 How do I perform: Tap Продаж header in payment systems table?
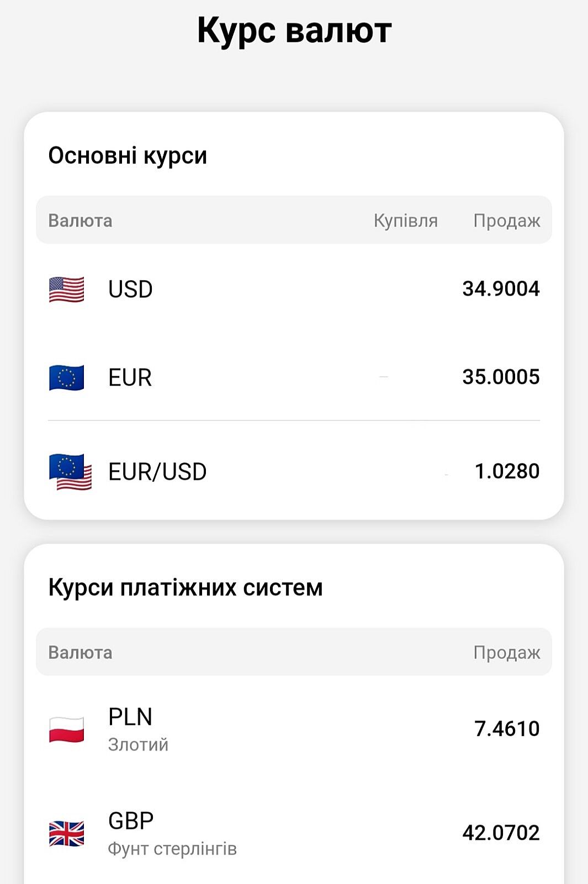pyautogui.click(x=506, y=653)
